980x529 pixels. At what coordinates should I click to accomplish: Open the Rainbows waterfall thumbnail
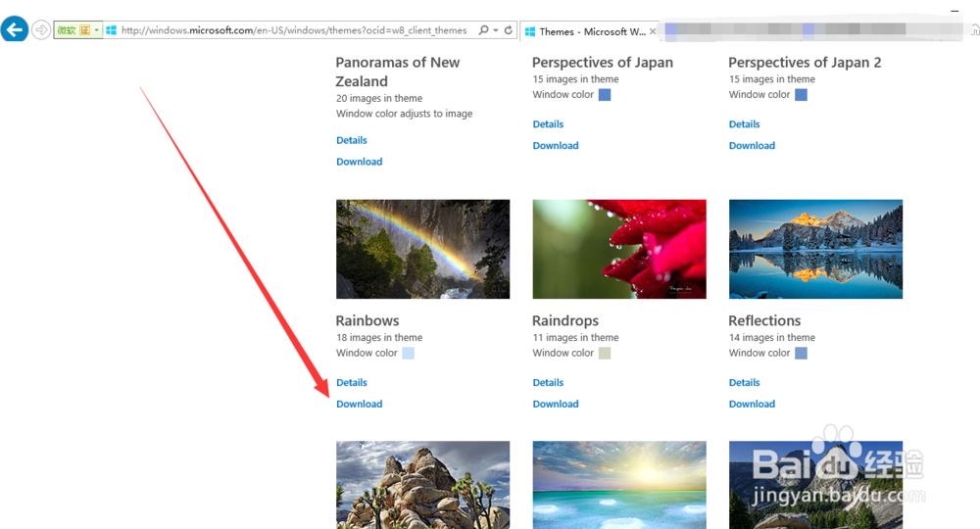pyautogui.click(x=422, y=249)
